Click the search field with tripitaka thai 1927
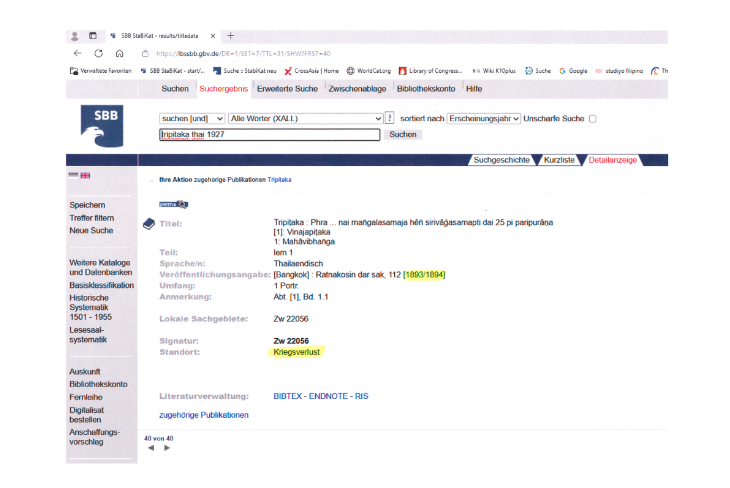Viewport: 730px width, 488px height. pyautogui.click(x=270, y=135)
